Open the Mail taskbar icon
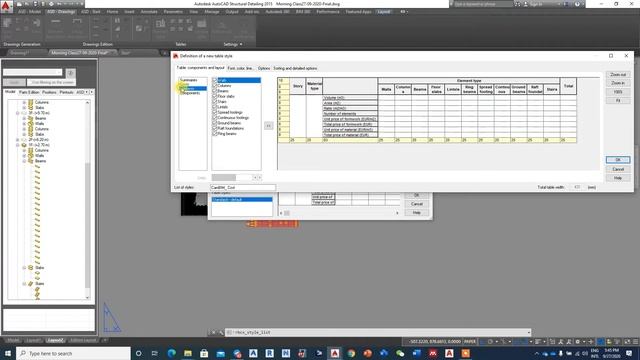Viewport: 640px width, 360px height. coord(220,353)
